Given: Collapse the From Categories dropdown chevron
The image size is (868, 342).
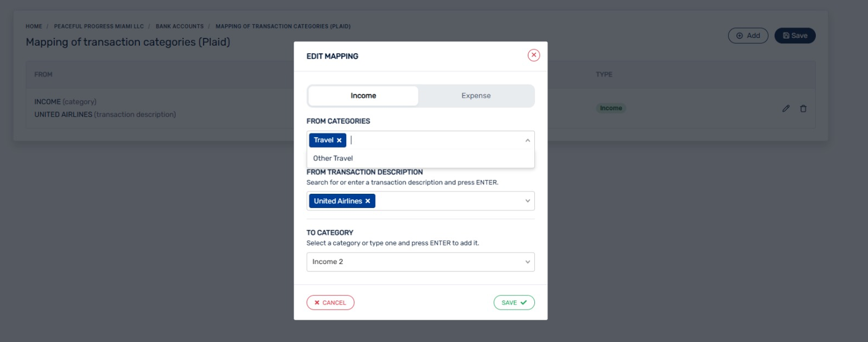Looking at the screenshot, I should 527,141.
